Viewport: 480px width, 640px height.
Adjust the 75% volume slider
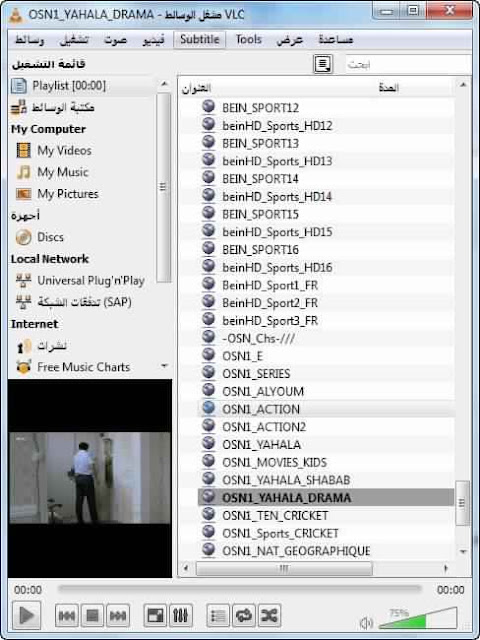(x=418, y=618)
